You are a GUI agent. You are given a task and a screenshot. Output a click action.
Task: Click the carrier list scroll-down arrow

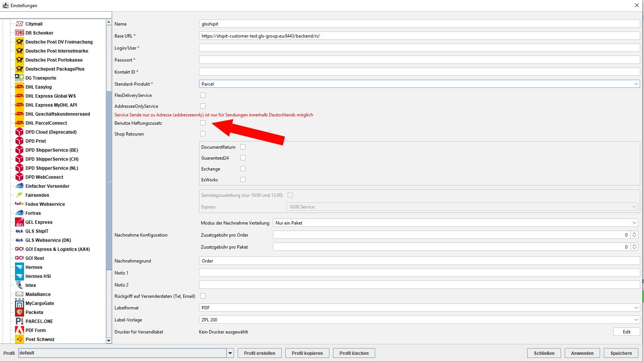[x=109, y=340]
